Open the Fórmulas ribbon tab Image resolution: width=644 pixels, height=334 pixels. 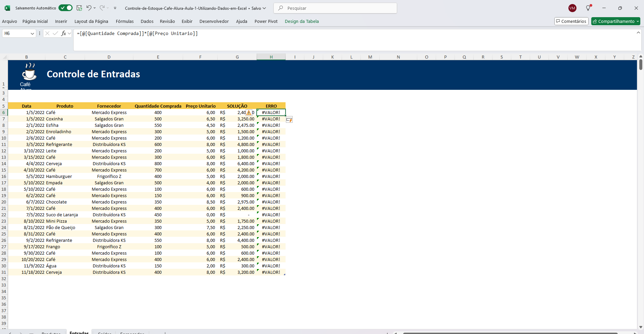coord(125,21)
